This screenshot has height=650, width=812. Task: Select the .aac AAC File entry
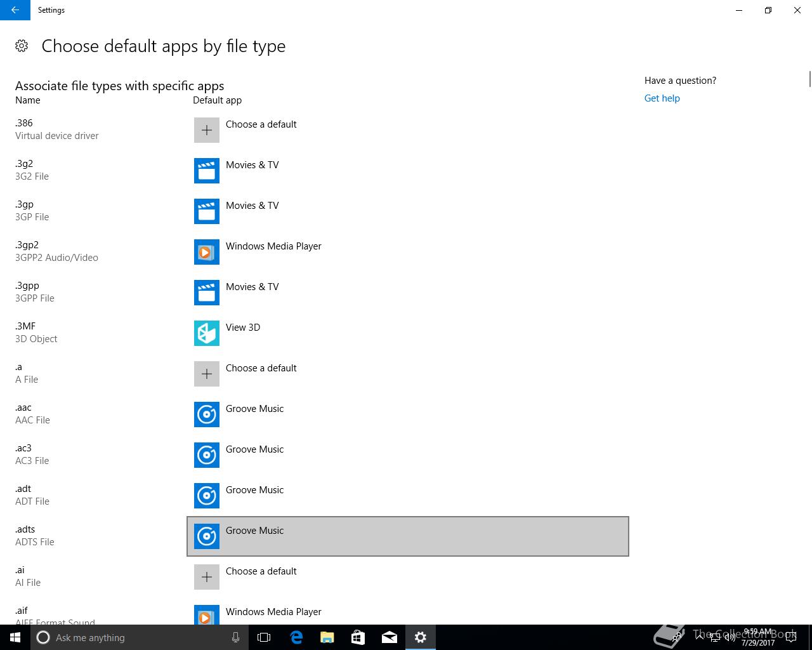pos(32,414)
